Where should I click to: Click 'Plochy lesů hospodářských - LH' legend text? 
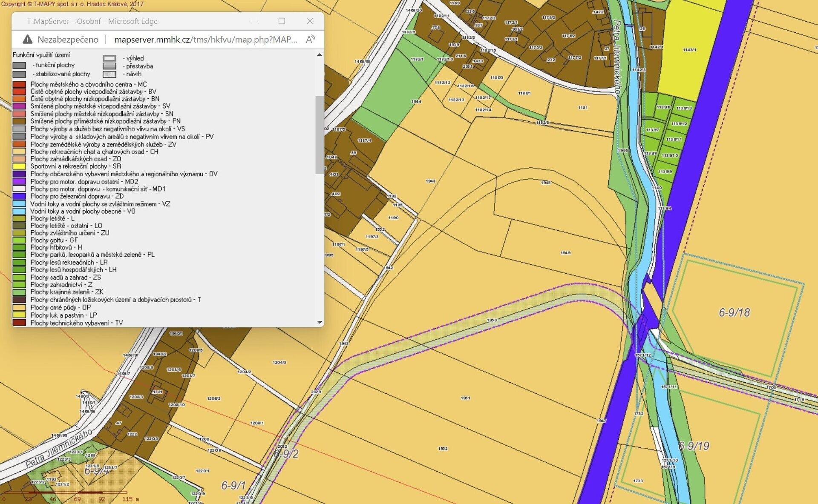pyautogui.click(x=73, y=269)
